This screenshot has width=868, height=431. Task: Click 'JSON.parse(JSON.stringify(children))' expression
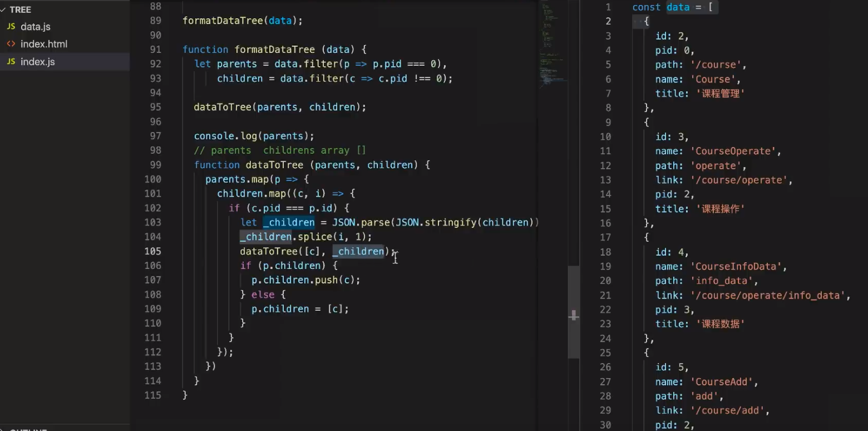point(436,223)
